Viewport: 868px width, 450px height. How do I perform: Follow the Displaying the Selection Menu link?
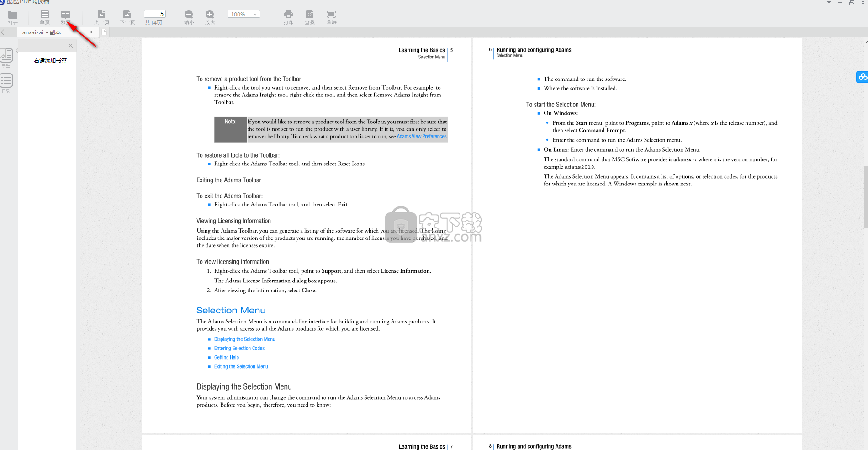coord(244,339)
